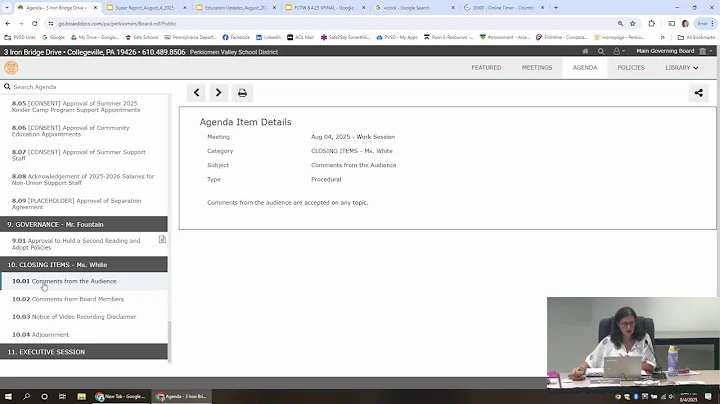Open item 9.01 Second Reading Policies
Image resolution: width=720 pixels, height=404 pixels.
click(76, 244)
